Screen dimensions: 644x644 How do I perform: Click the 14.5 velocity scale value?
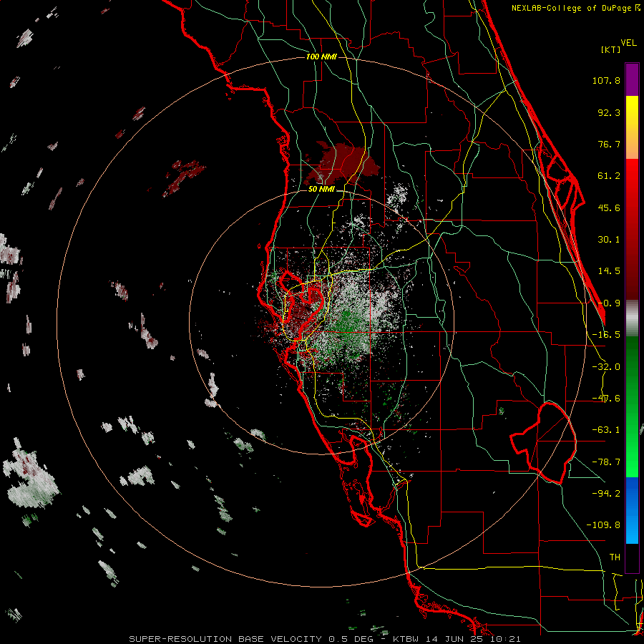609,271
